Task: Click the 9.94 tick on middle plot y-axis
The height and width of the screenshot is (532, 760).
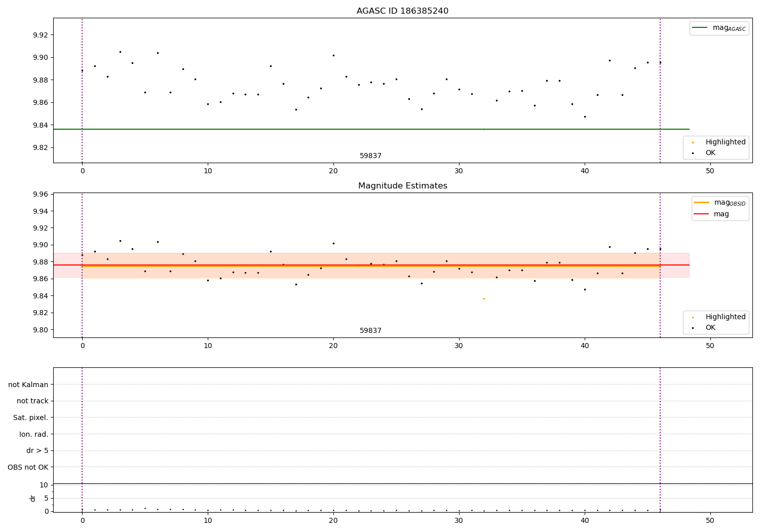Action: (40, 211)
